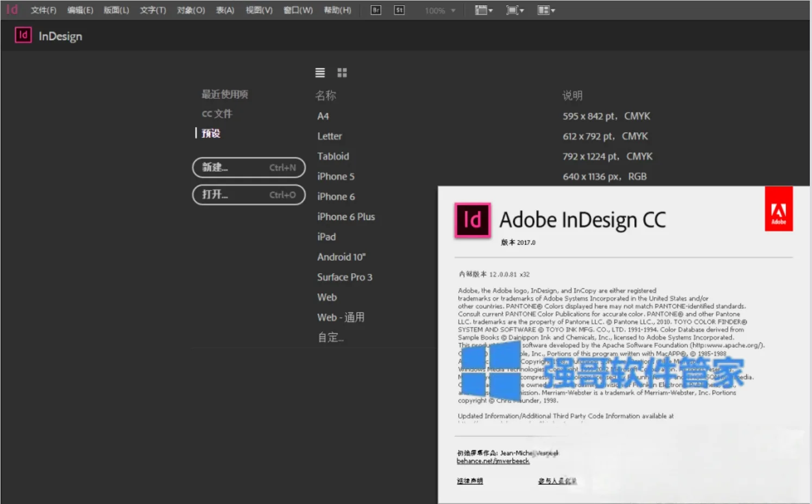
Task: Choose the Android 10" preset
Action: pos(342,257)
